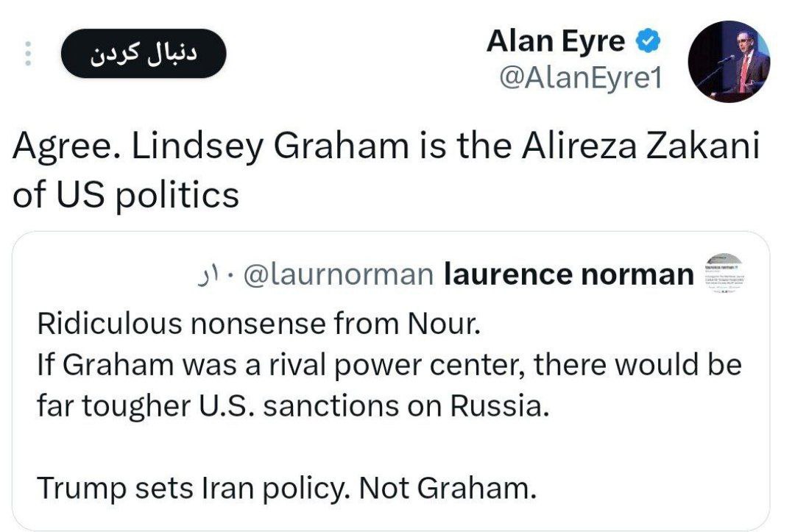Click the "of US politics" line
This screenshot has width=795, height=532.
126,194
